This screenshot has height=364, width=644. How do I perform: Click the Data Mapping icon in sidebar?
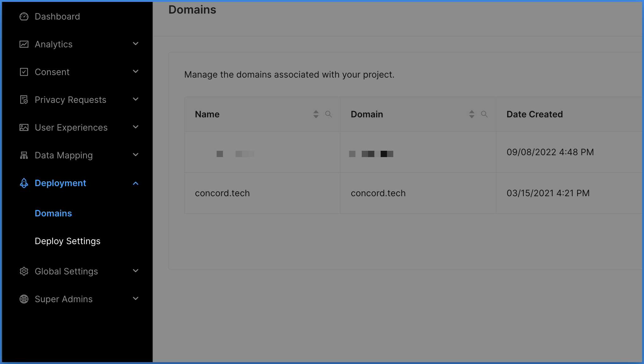pyautogui.click(x=23, y=155)
